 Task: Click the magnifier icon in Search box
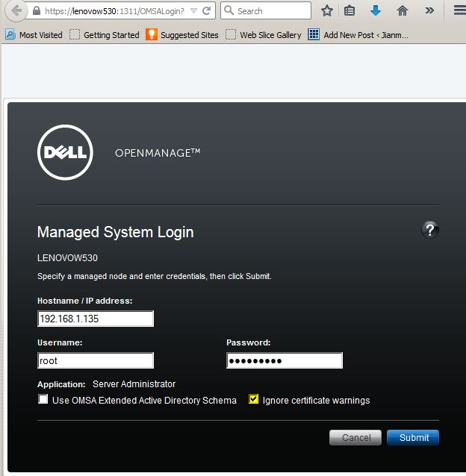click(229, 10)
